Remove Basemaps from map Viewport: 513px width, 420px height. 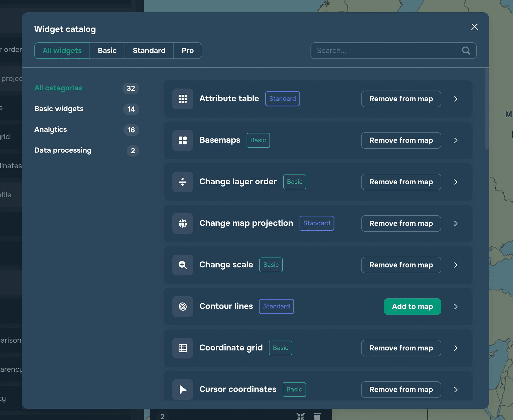click(x=401, y=140)
